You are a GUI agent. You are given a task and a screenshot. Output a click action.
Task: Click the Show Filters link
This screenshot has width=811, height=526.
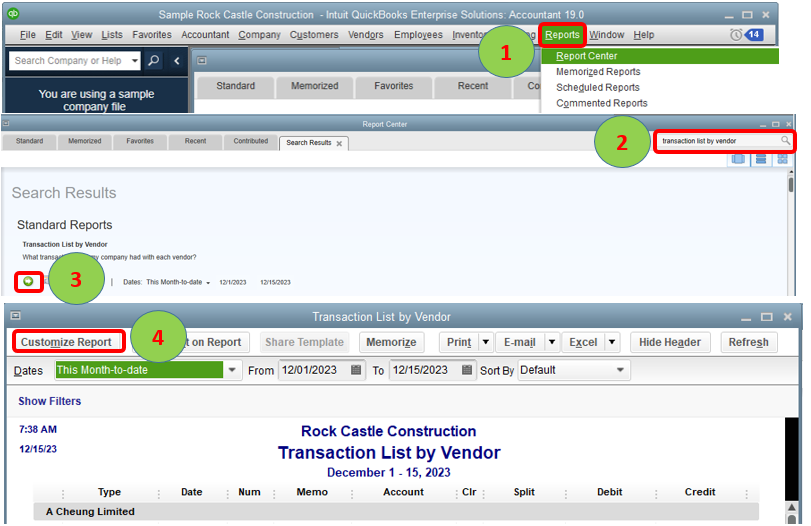click(x=50, y=401)
